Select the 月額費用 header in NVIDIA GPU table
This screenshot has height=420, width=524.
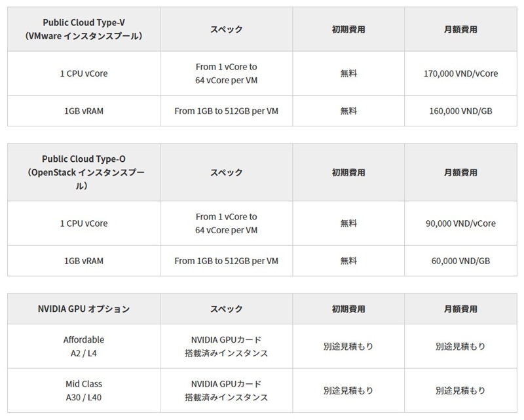point(460,309)
